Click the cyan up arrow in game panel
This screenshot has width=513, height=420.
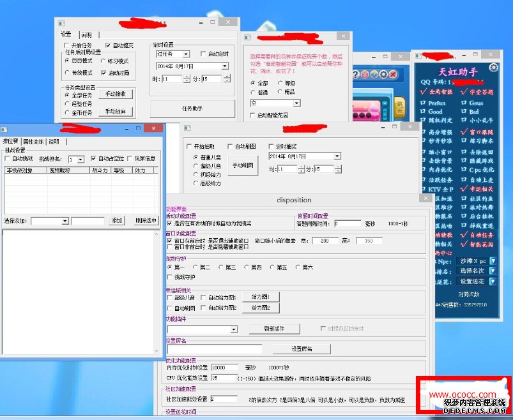[385, 103]
